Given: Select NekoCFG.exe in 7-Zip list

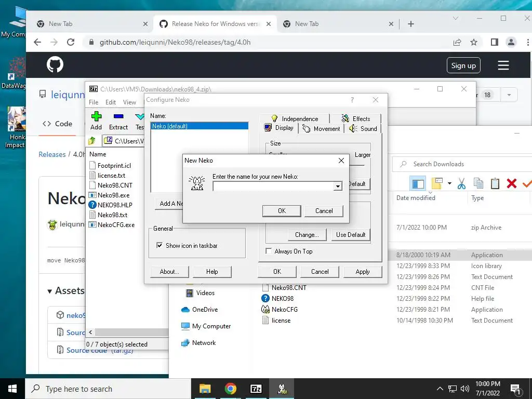Looking at the screenshot, I should click(x=116, y=224).
